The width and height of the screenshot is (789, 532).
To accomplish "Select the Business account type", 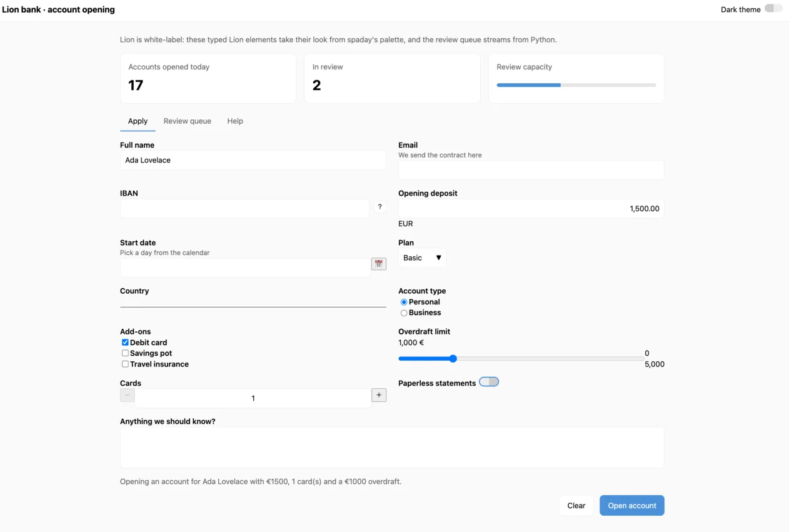I will (x=404, y=313).
